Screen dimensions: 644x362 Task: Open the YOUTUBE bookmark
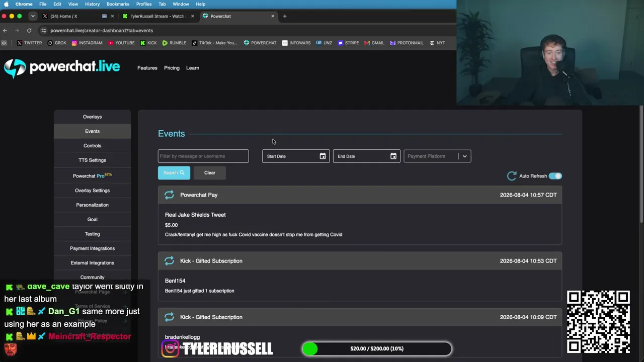click(121, 43)
